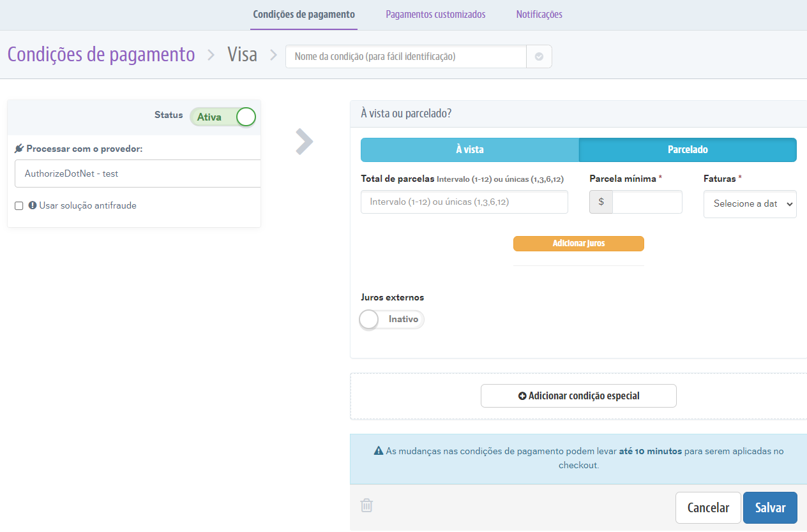Open the Notificações tab
This screenshot has width=807, height=532.
tap(539, 14)
